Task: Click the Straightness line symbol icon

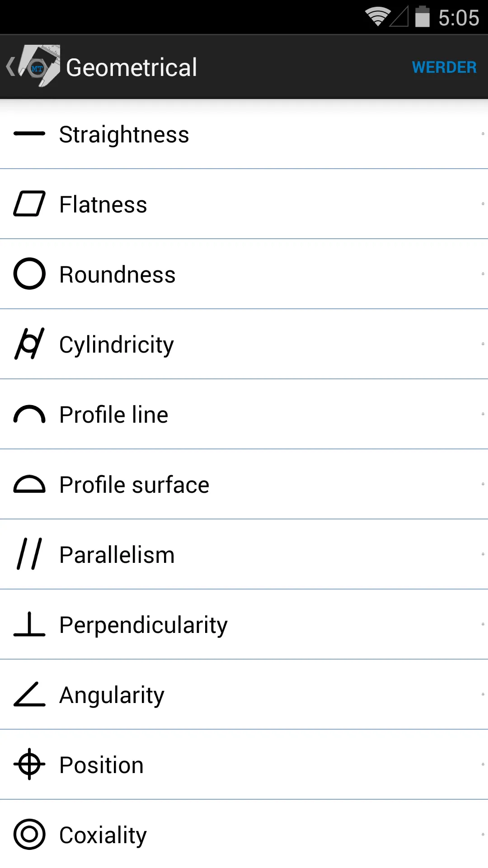Action: pyautogui.click(x=29, y=134)
